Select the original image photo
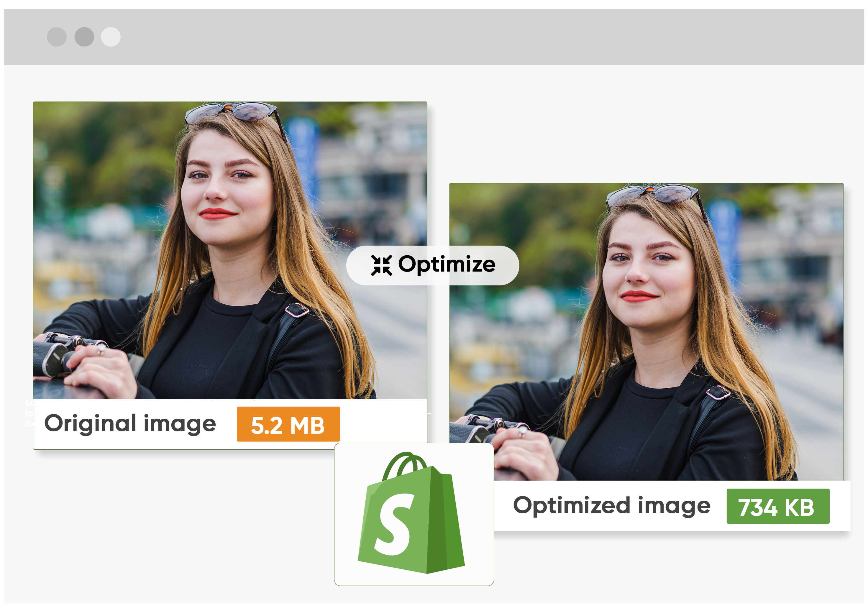The image size is (868, 613). pyautogui.click(x=230, y=250)
